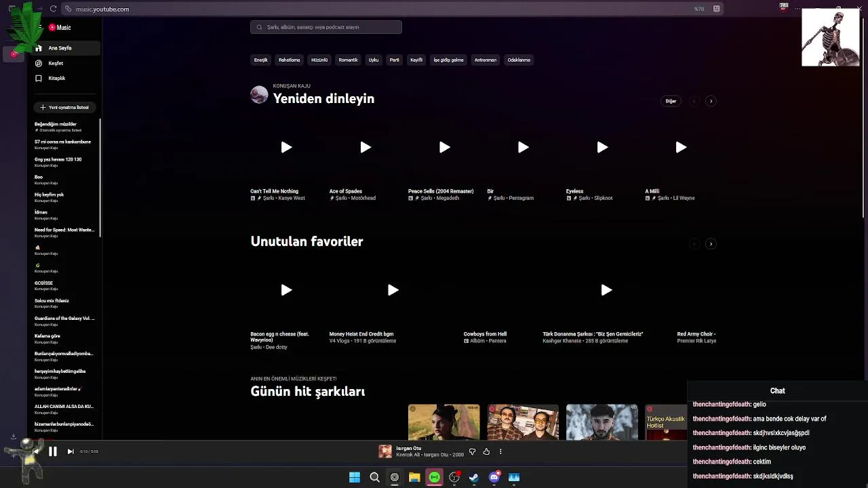The height and width of the screenshot is (488, 868).
Task: Open the browser extensions icon in toolbar
Action: point(717,9)
